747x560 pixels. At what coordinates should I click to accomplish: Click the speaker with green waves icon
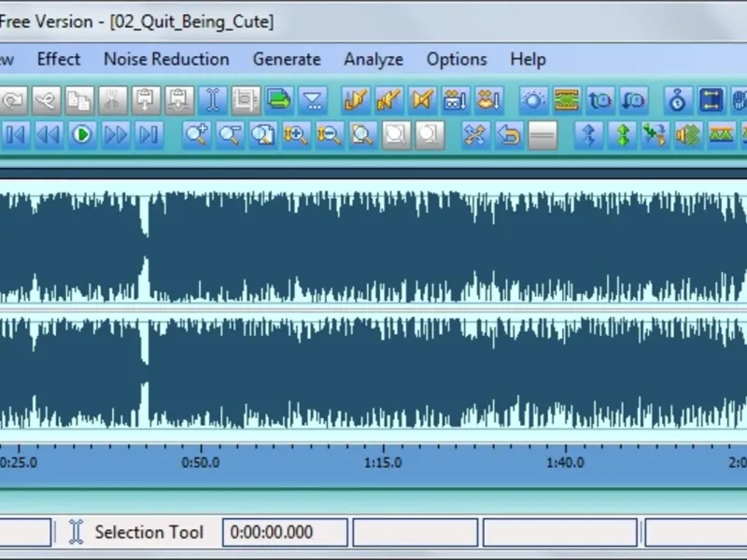[x=689, y=135]
